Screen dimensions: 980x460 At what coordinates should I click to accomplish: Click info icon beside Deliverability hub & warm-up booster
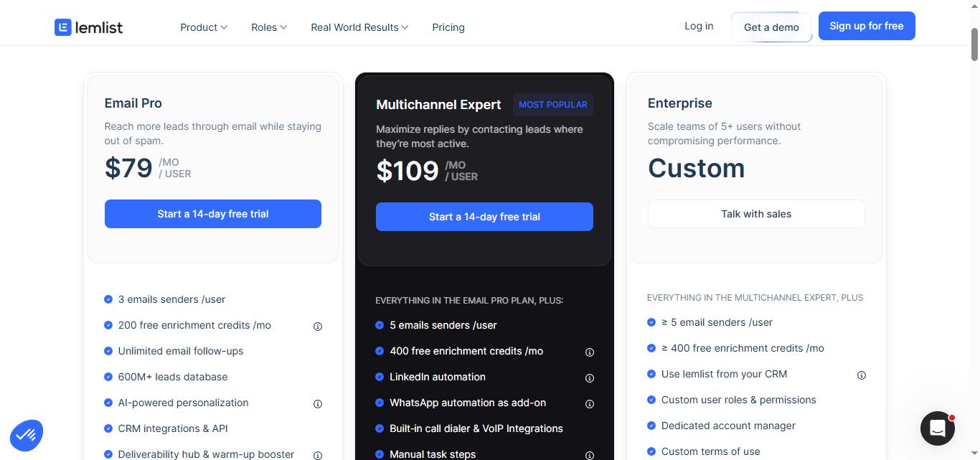(x=318, y=455)
